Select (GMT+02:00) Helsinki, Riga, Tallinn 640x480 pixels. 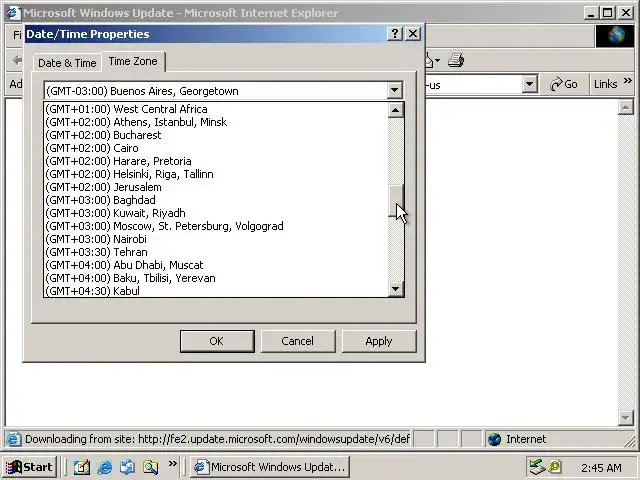click(x=216, y=174)
